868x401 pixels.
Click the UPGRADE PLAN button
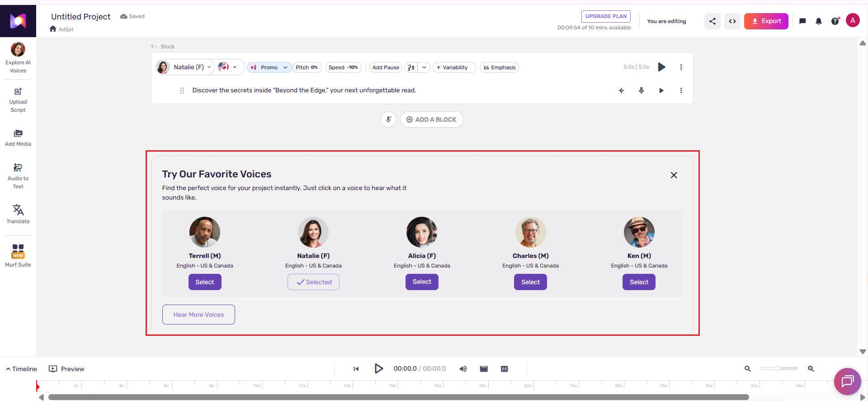pos(606,16)
